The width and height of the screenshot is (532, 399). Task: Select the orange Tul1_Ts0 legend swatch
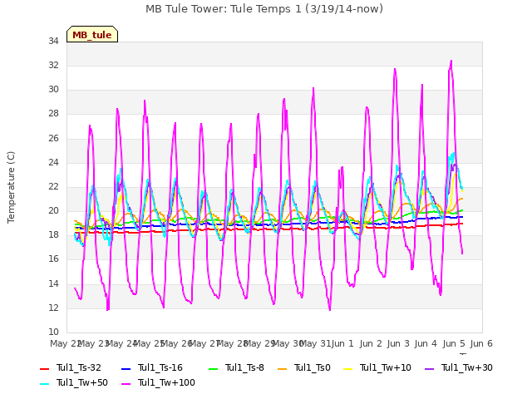(283, 368)
